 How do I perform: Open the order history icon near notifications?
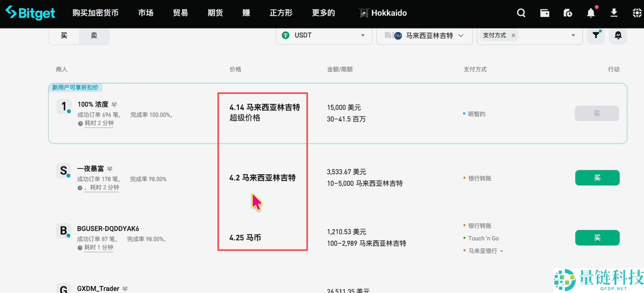pos(568,13)
